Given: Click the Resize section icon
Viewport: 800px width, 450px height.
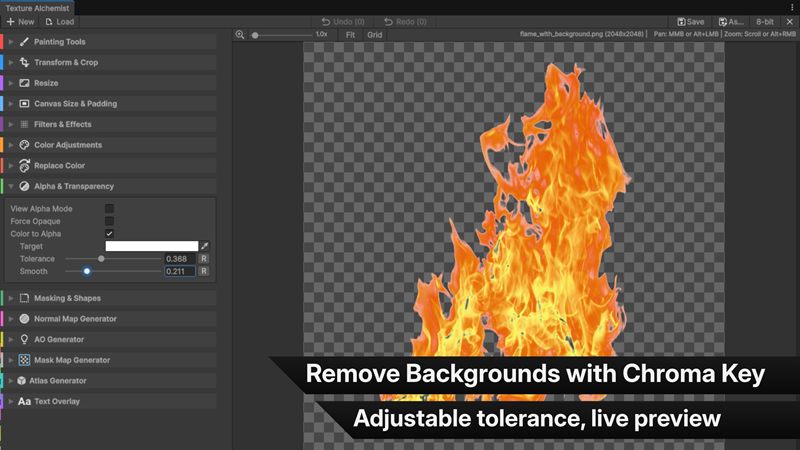Looking at the screenshot, I should [24, 83].
